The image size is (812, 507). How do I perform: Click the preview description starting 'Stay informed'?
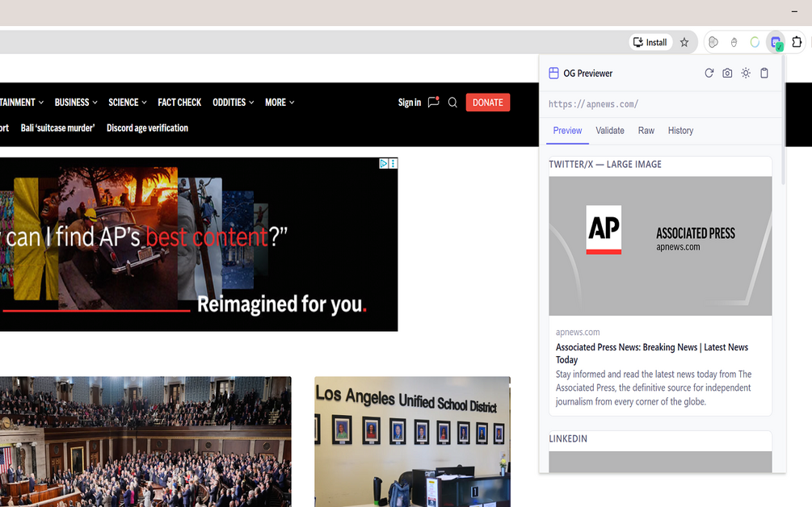click(x=654, y=388)
